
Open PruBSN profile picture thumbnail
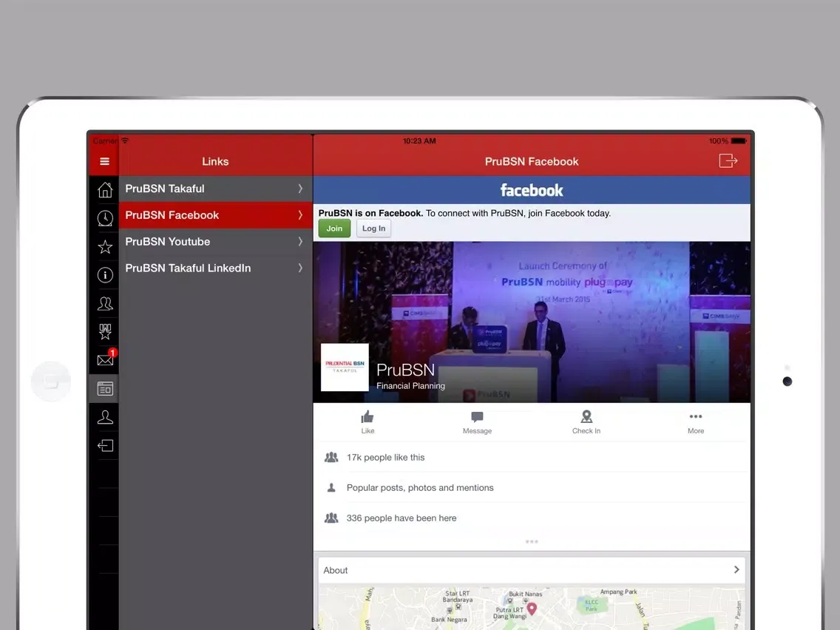[345, 367]
